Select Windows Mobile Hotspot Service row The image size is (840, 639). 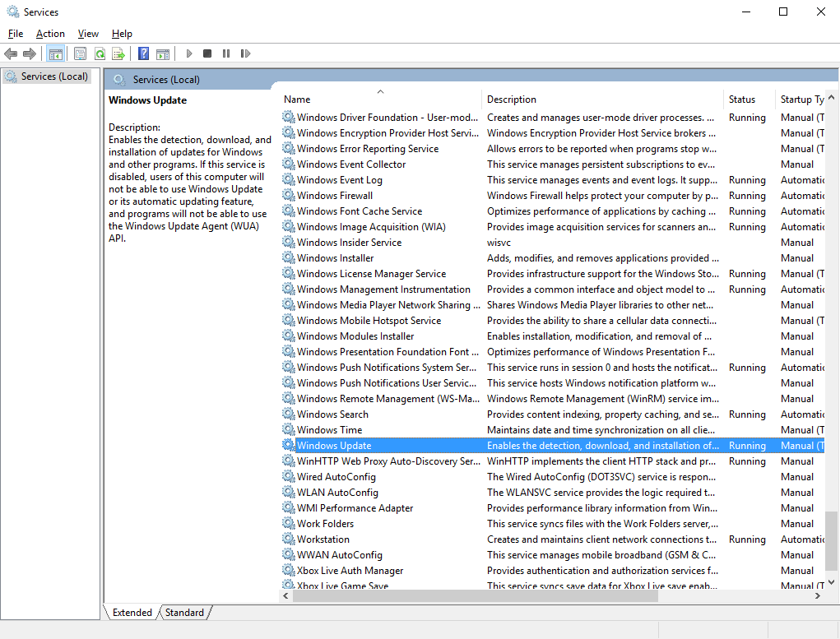point(552,320)
